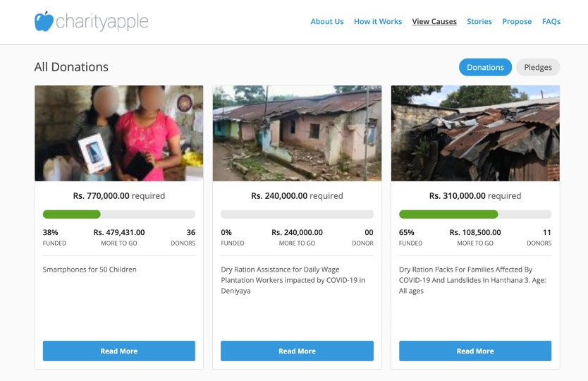The height and width of the screenshot is (381, 588).
Task: Read more about Deniyaya plantation workers
Action: tap(297, 351)
